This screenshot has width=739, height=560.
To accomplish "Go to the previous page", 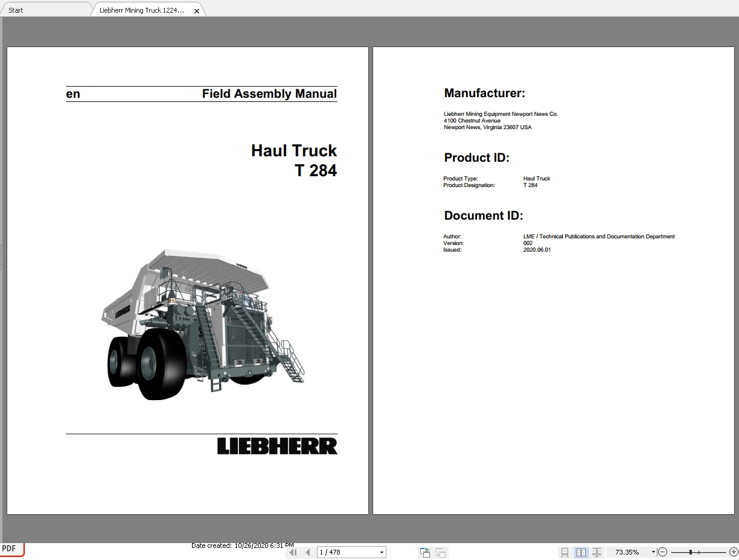I will pyautogui.click(x=307, y=552).
